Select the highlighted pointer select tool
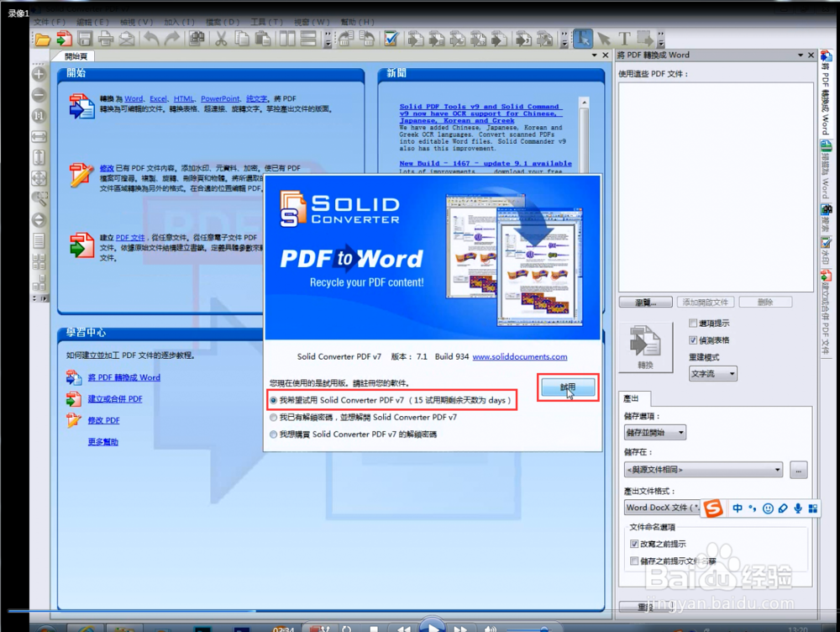Image resolution: width=840 pixels, height=632 pixels. (583, 39)
